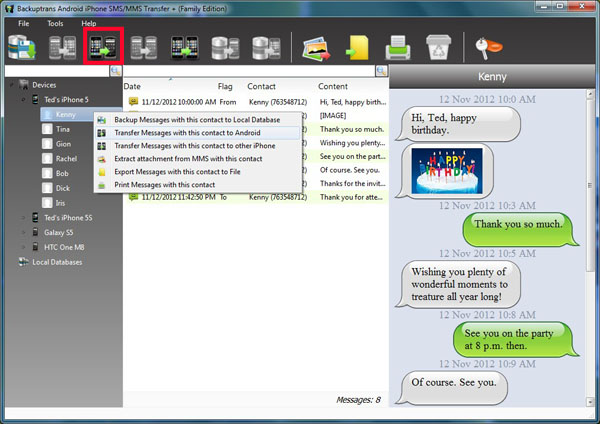Select the Tina contact

pos(63,129)
